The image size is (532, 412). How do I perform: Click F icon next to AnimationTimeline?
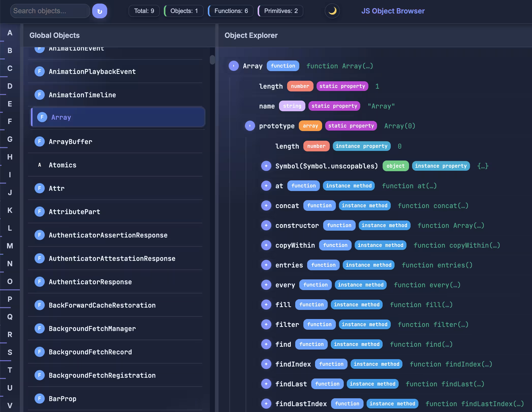point(39,95)
